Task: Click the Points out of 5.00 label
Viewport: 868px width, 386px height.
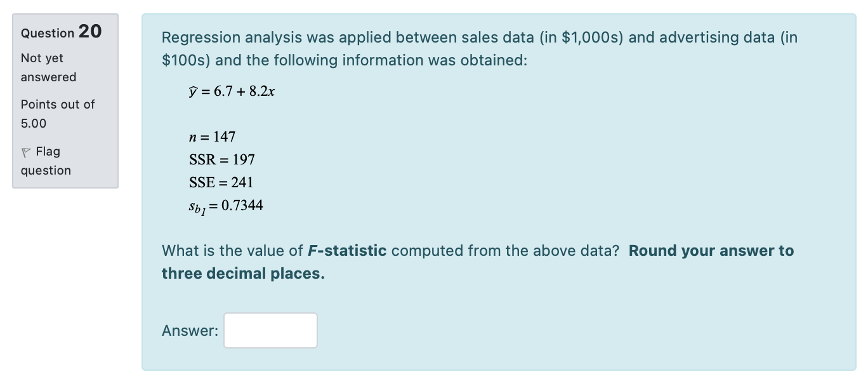Action: [x=56, y=114]
